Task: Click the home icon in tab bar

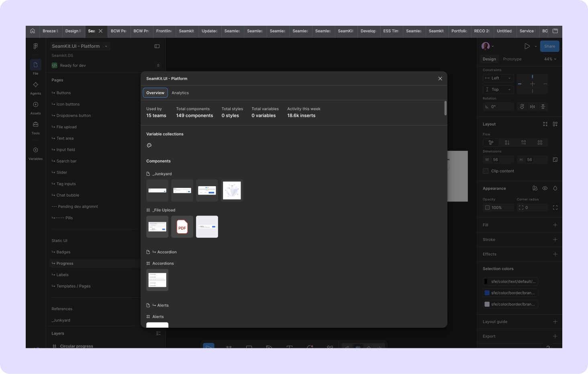Action: [33, 31]
